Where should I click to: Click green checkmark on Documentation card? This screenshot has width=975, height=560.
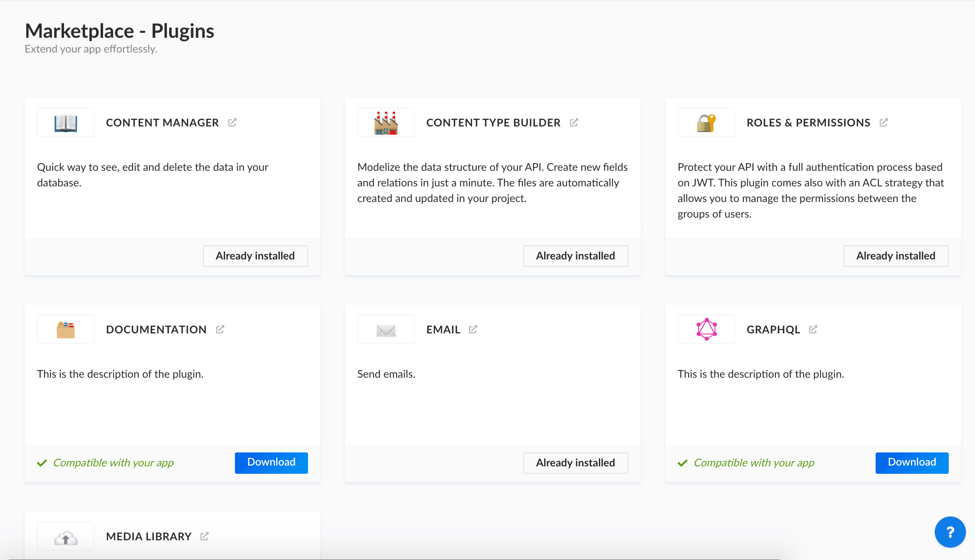[42, 463]
